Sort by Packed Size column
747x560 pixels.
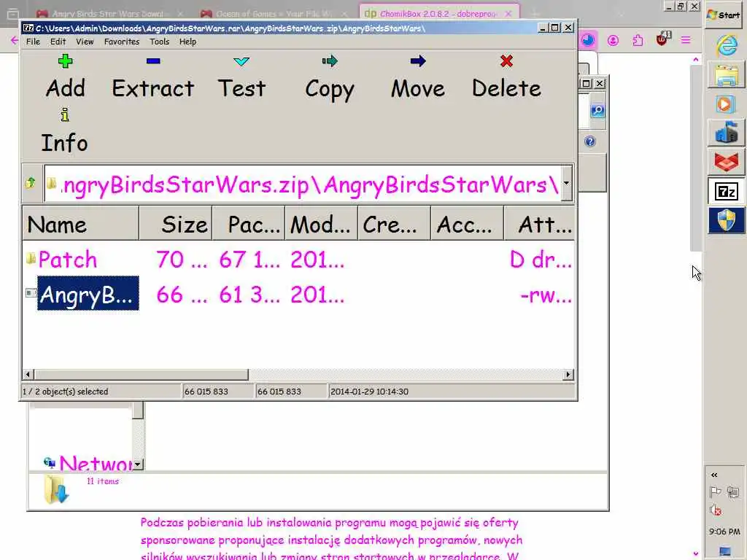click(248, 223)
